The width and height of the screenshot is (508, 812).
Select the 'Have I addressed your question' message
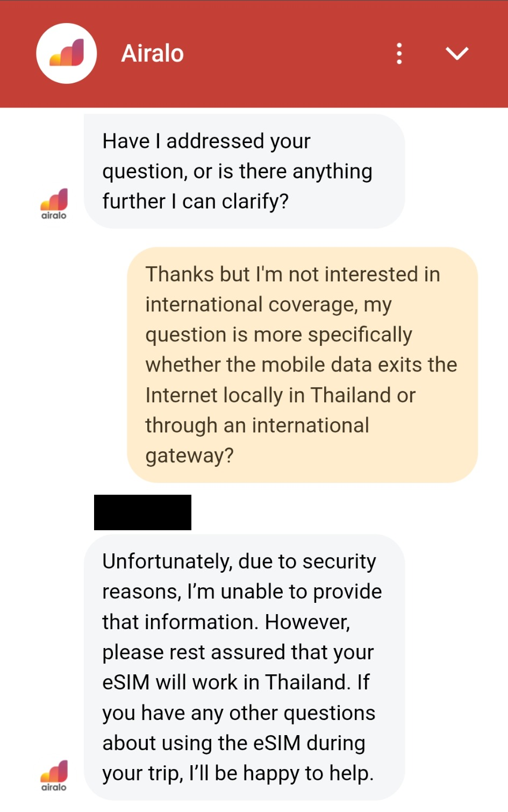[x=244, y=171]
